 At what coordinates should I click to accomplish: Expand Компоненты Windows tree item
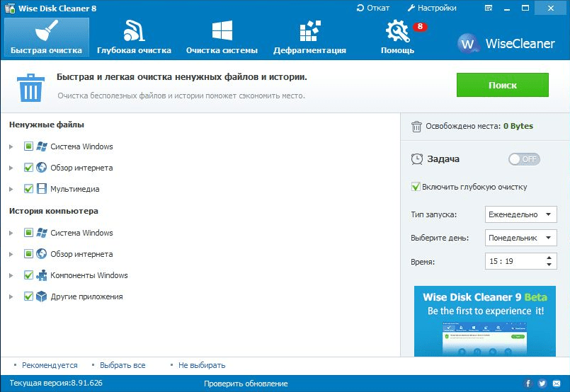tap(11, 275)
